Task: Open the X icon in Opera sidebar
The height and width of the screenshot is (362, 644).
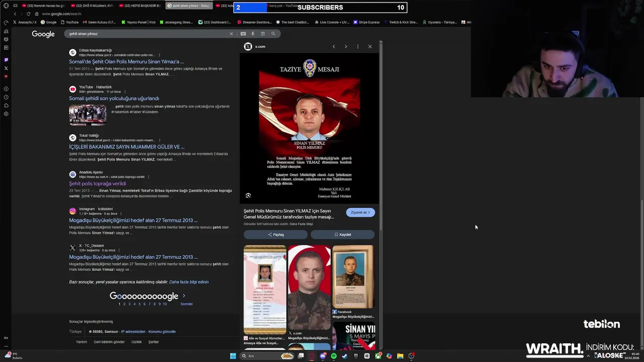Action: tap(6, 68)
